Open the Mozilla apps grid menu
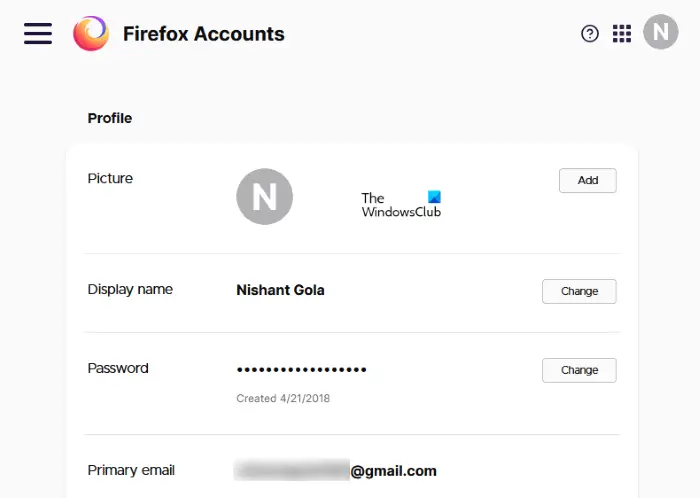 pos(622,34)
